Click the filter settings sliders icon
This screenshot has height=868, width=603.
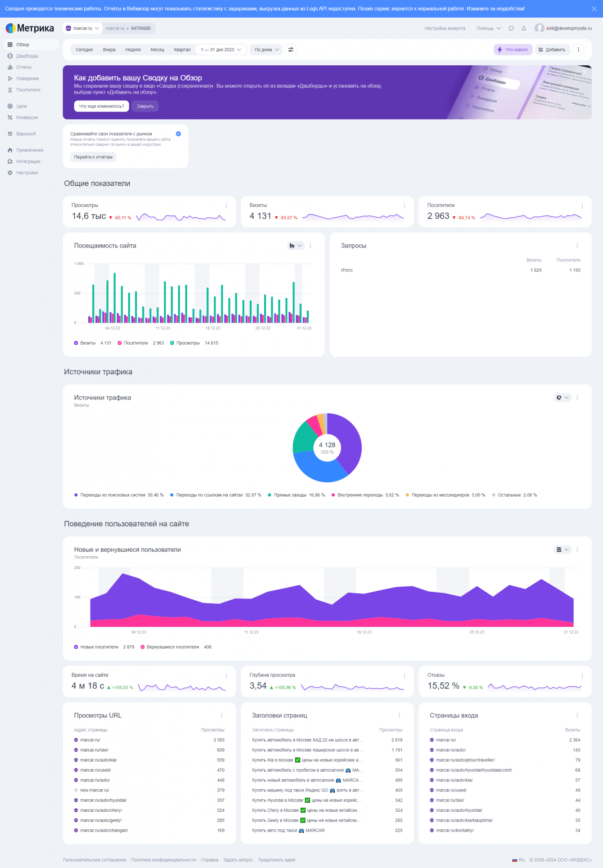291,50
